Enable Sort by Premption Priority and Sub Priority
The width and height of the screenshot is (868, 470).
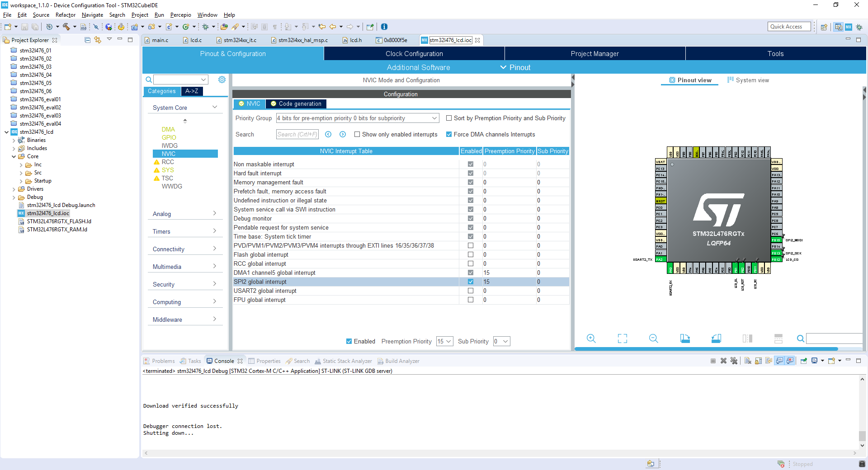449,118
